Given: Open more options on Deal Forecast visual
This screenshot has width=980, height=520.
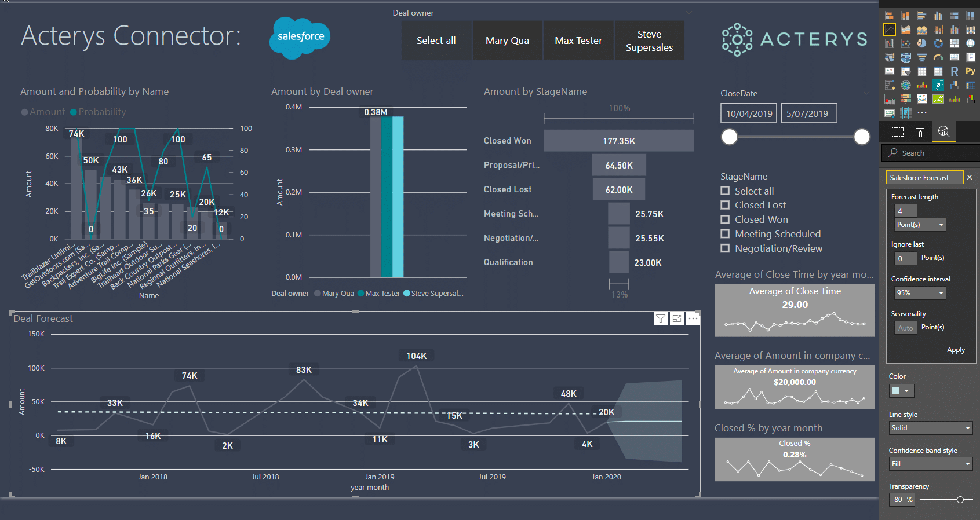Looking at the screenshot, I should coord(693,318).
